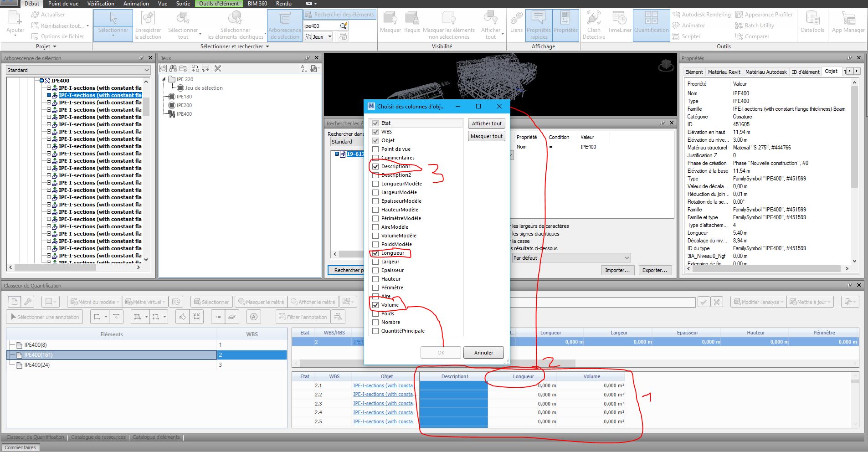The height and width of the screenshot is (452, 868).
Task: Open the Matériau Revit properties tab
Action: point(724,72)
